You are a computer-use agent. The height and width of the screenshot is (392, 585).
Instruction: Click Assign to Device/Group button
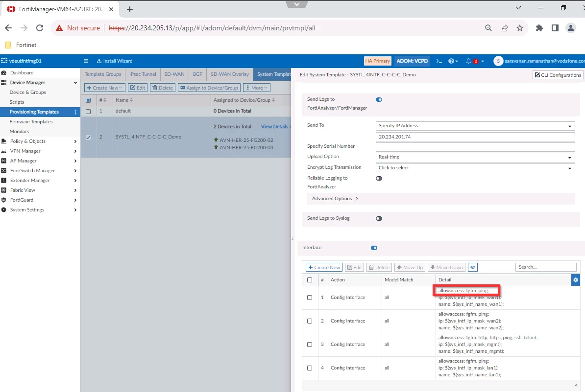(209, 88)
